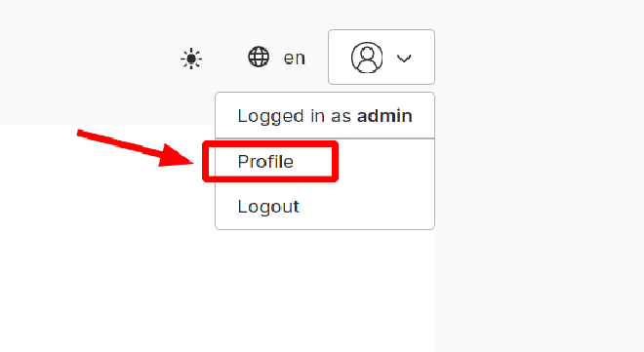Select Logout from the account menu
This screenshot has height=352, width=644.
point(325,207)
